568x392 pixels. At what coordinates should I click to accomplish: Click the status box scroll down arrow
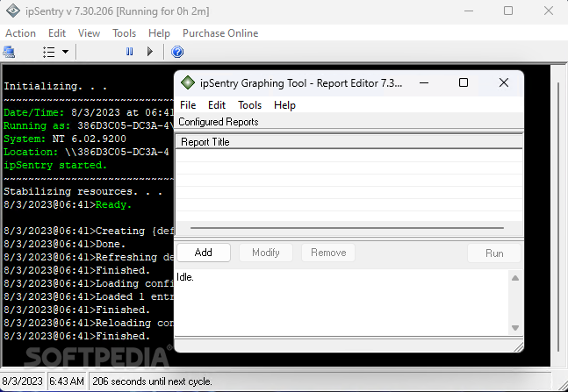[515, 328]
